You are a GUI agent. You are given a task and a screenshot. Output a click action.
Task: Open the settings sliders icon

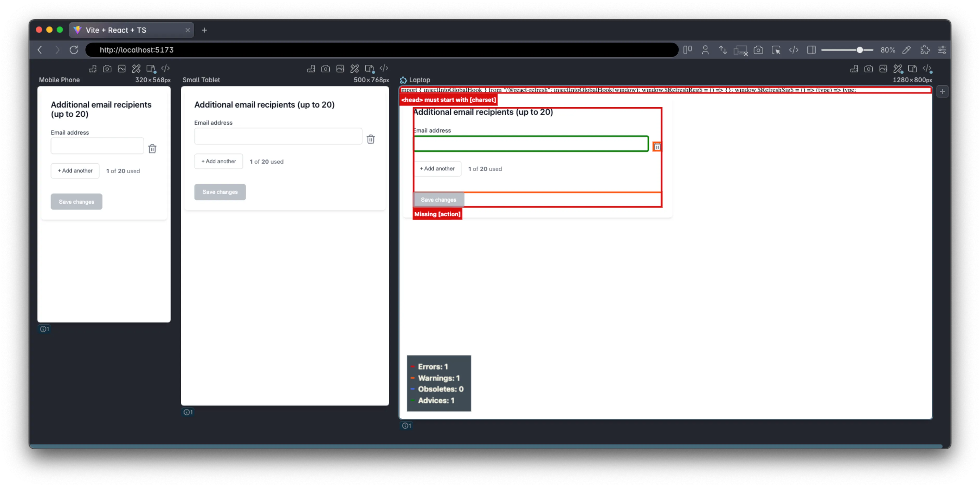pos(942,50)
